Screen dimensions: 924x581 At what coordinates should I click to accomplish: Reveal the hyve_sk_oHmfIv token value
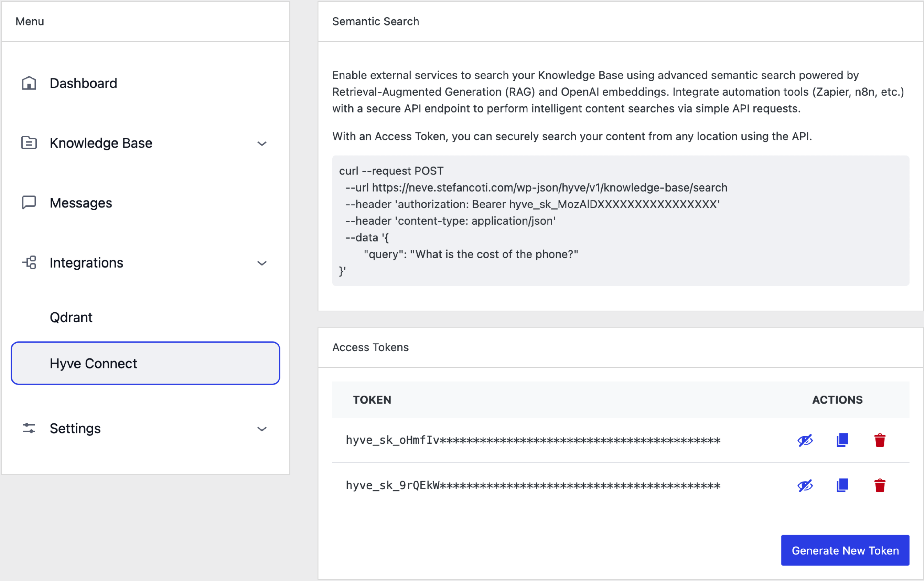pyautogui.click(x=805, y=440)
